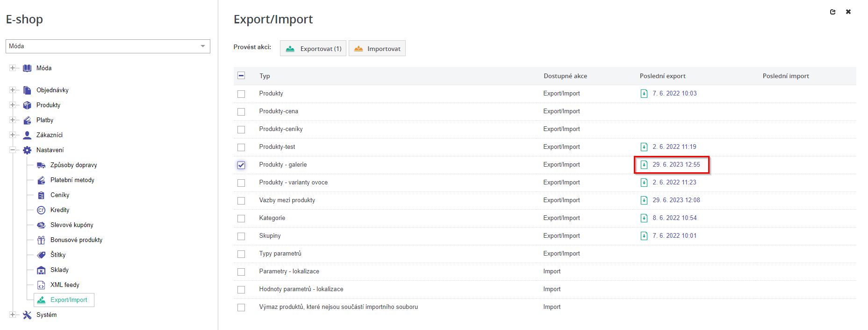Check the Výmaz produktů checkbox
Viewport: 868px width, 330px height.
click(241, 308)
